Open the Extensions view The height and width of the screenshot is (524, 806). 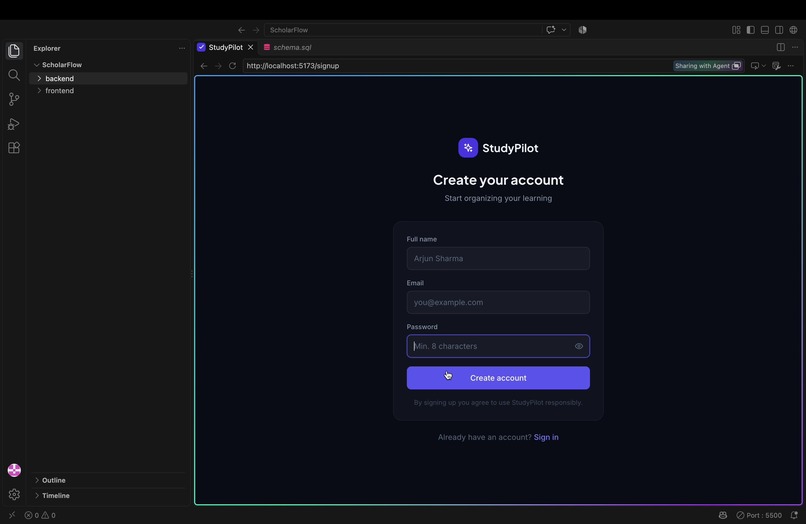coord(14,148)
